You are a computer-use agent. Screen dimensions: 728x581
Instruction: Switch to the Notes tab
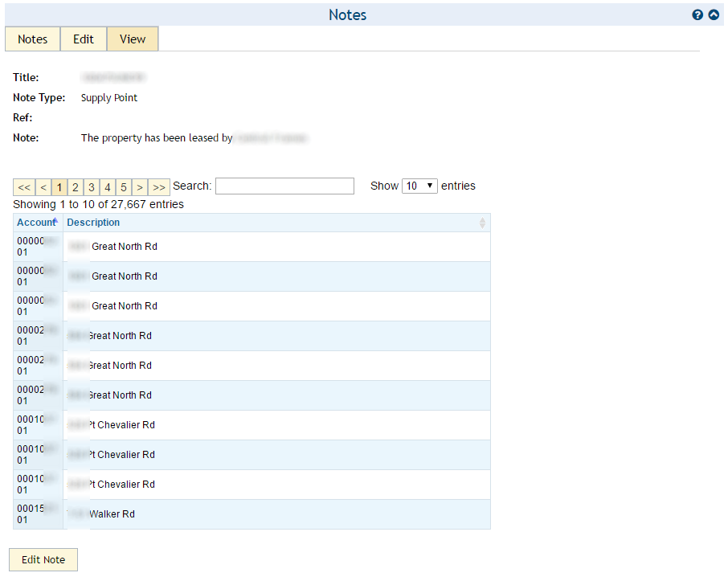coord(33,39)
